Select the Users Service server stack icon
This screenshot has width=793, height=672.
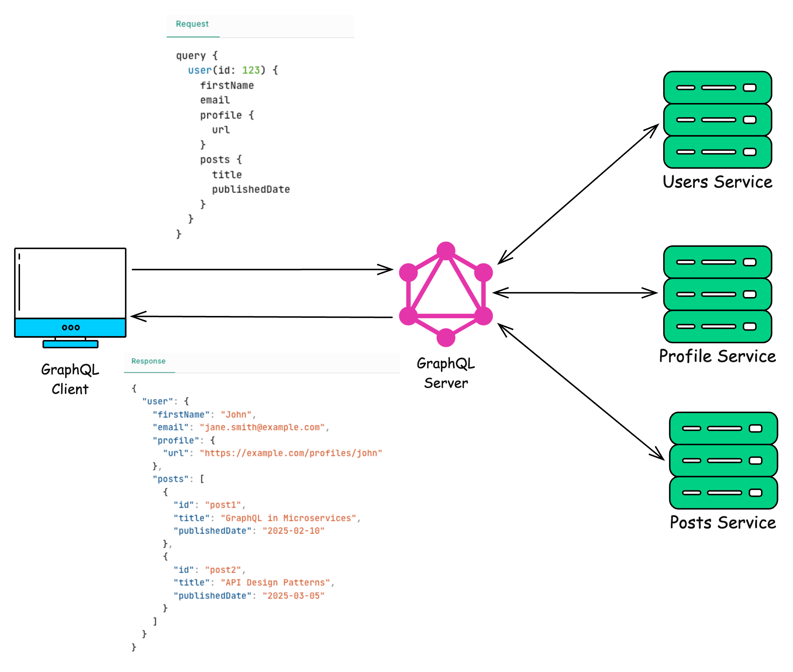point(717,120)
